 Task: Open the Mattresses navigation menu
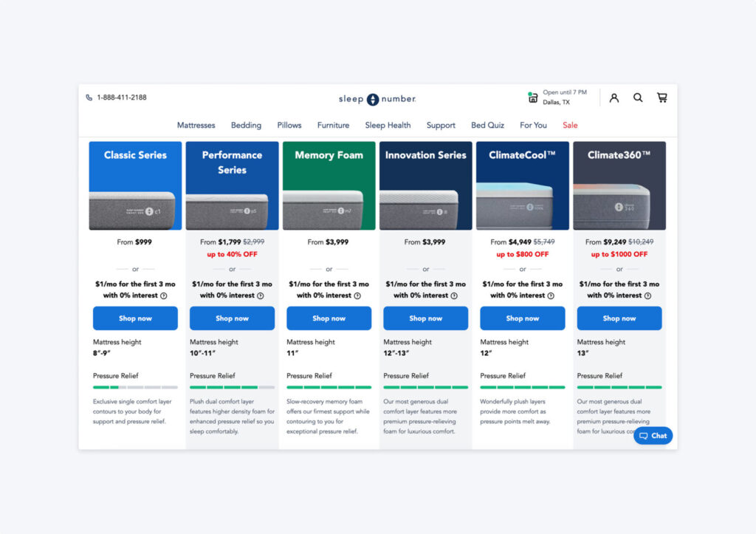tap(196, 126)
